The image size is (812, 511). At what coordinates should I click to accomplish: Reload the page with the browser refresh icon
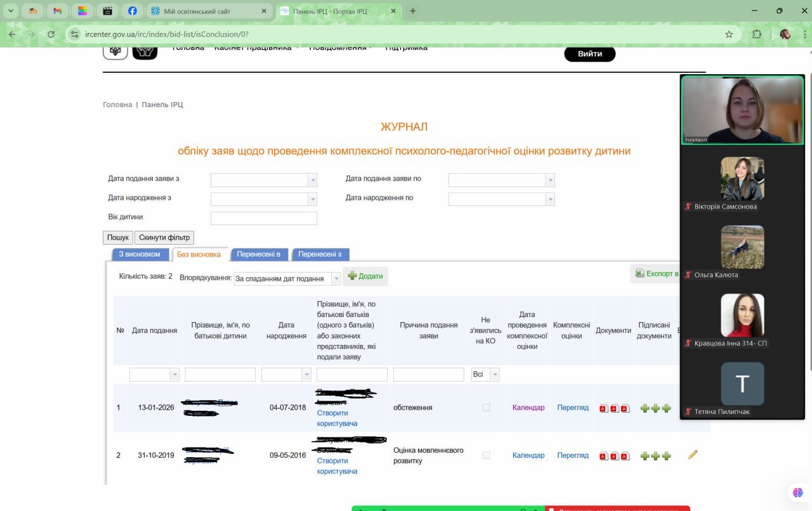click(x=51, y=34)
